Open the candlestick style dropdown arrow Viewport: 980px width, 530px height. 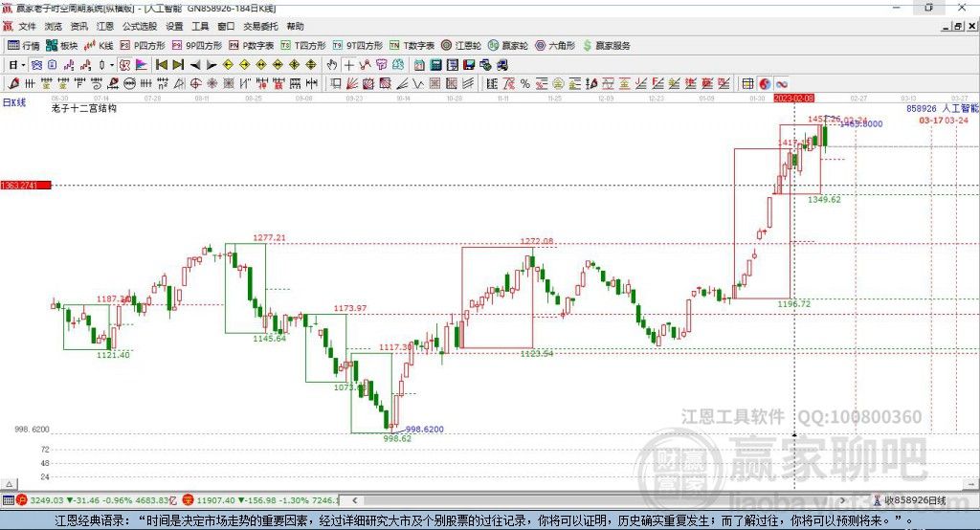(x=112, y=64)
